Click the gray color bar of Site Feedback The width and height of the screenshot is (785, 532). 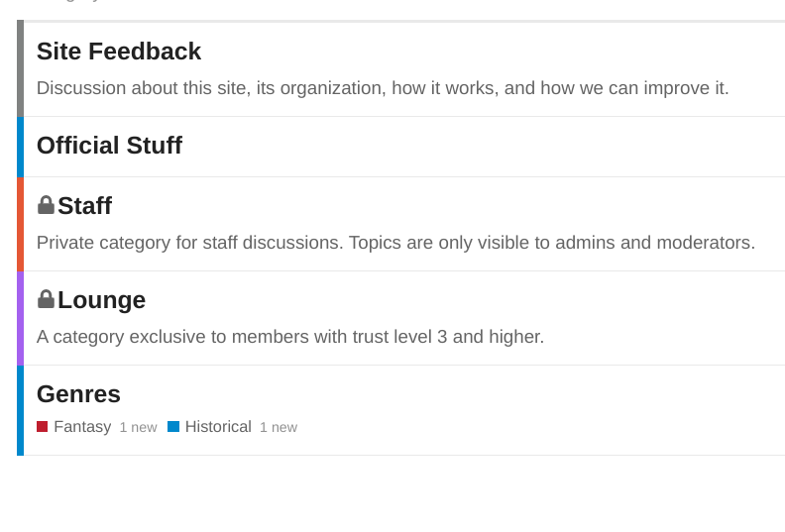pyautogui.click(x=20, y=68)
